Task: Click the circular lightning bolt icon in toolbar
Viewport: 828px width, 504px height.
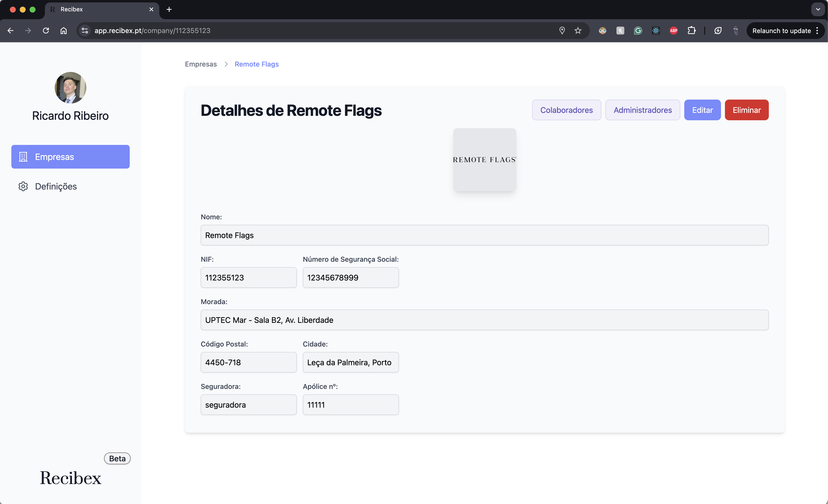Action: (x=718, y=31)
